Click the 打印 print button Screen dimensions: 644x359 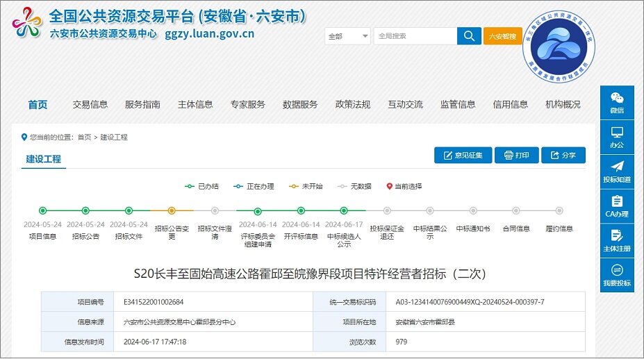[516, 155]
